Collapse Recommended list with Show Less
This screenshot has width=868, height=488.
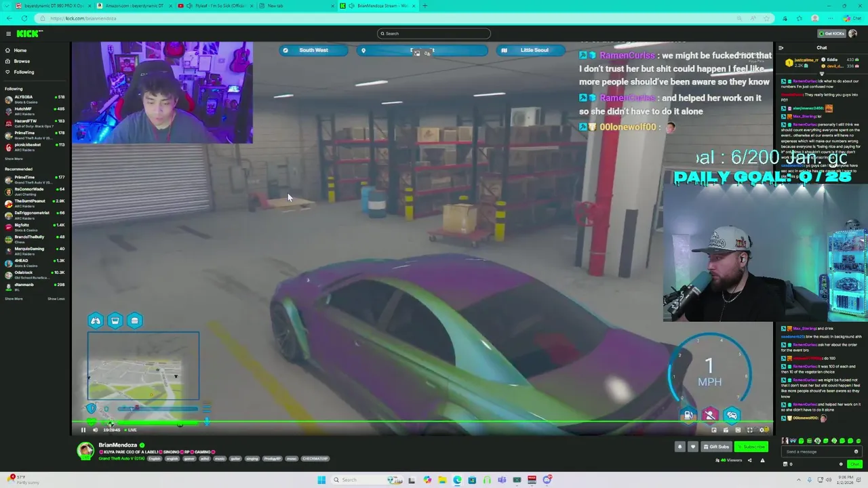coord(56,298)
